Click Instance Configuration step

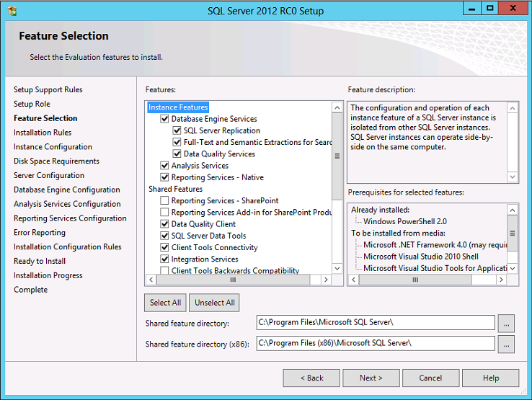coord(53,146)
